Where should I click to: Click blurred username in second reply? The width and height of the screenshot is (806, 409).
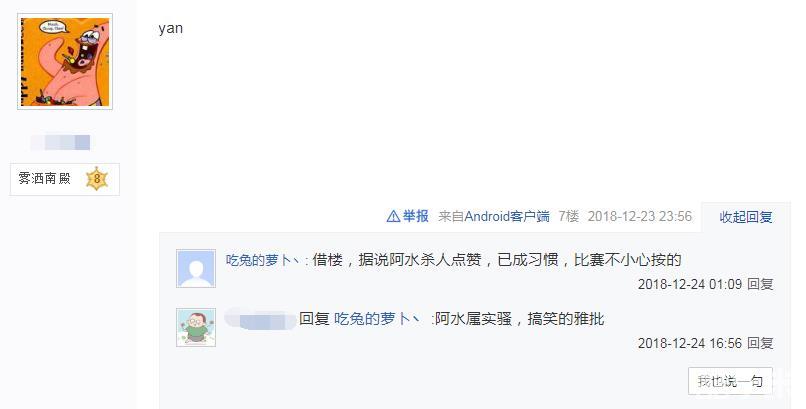click(261, 319)
